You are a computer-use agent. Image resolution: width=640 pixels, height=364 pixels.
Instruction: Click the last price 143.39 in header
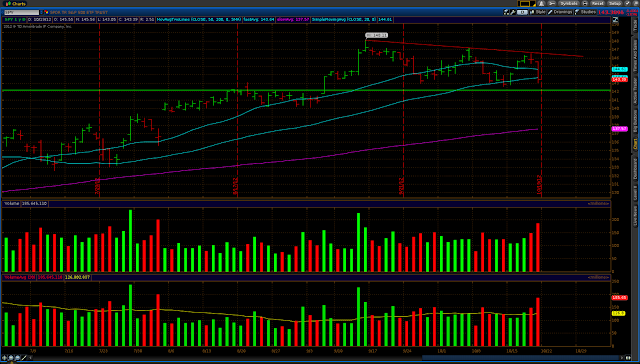tap(128, 19)
